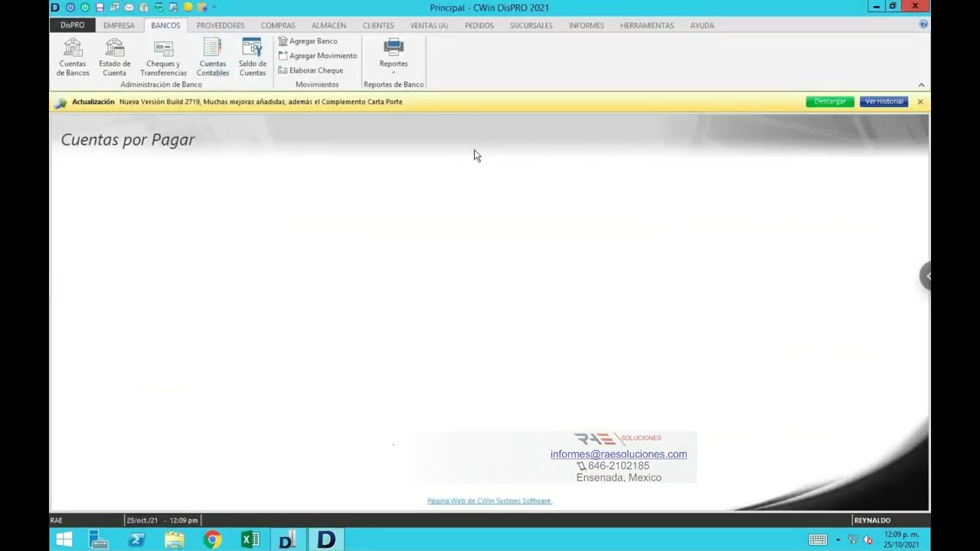Switch to the CLIENTES tab
Image resolution: width=980 pixels, height=551 pixels.
click(x=378, y=25)
